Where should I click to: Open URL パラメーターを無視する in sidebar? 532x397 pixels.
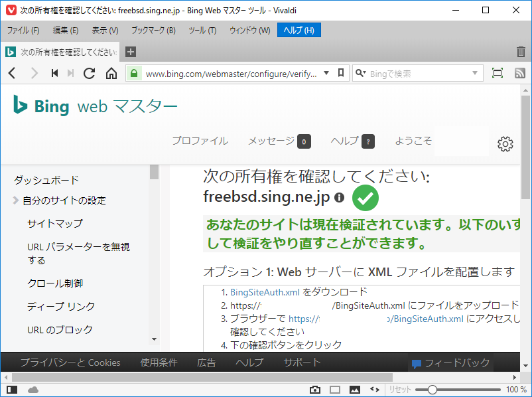coord(78,254)
